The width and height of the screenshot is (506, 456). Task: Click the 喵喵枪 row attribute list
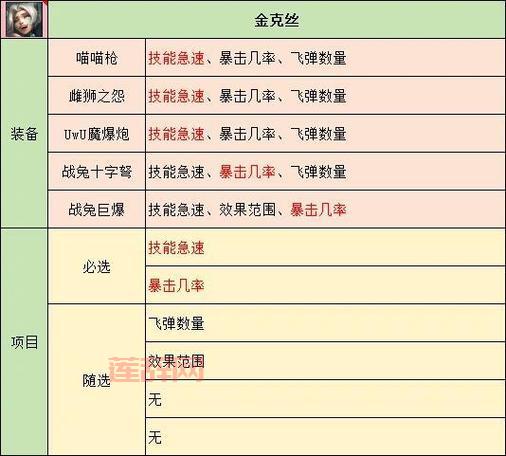click(247, 58)
